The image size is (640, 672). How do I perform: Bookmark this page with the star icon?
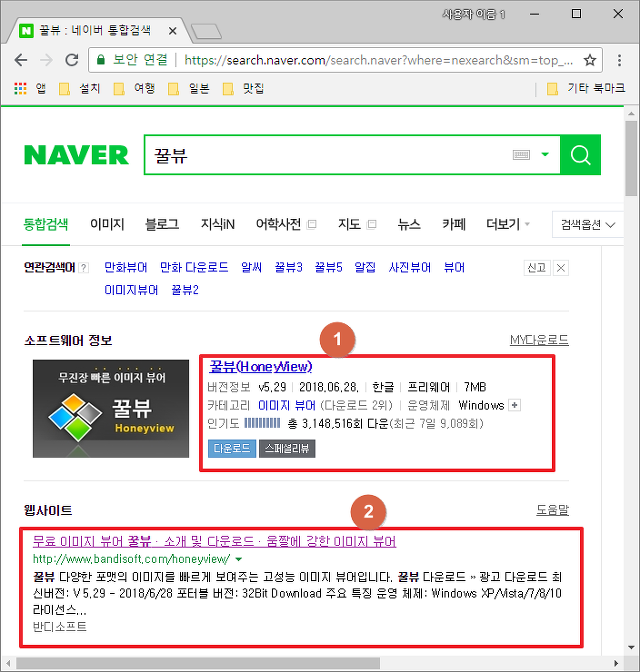click(590, 60)
